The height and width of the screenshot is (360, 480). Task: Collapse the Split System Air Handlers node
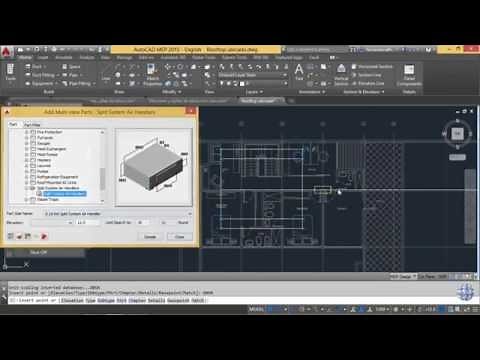click(27, 188)
